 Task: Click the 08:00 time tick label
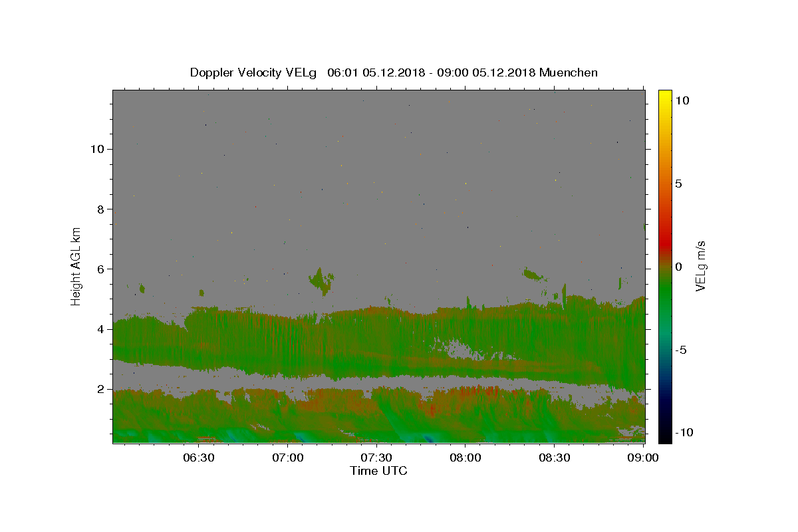coord(465,458)
